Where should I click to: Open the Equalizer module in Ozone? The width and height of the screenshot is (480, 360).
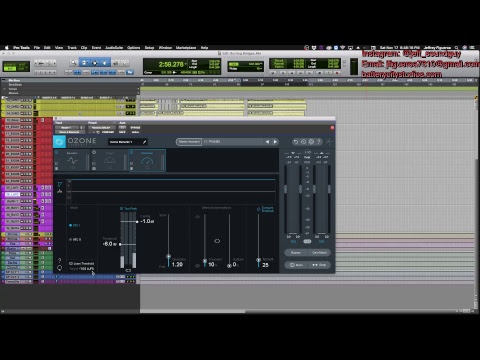(72, 160)
